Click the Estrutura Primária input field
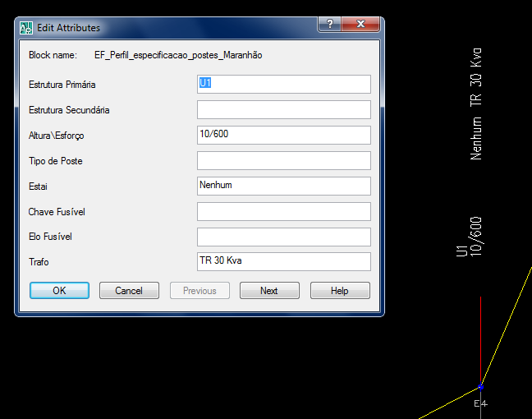Screen dimensions: 532x419 tap(284, 84)
